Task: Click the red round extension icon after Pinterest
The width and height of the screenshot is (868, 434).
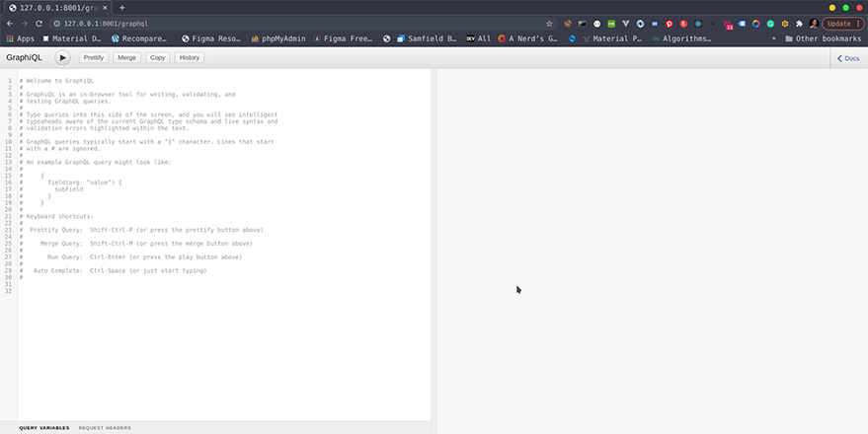Action: coord(683,24)
